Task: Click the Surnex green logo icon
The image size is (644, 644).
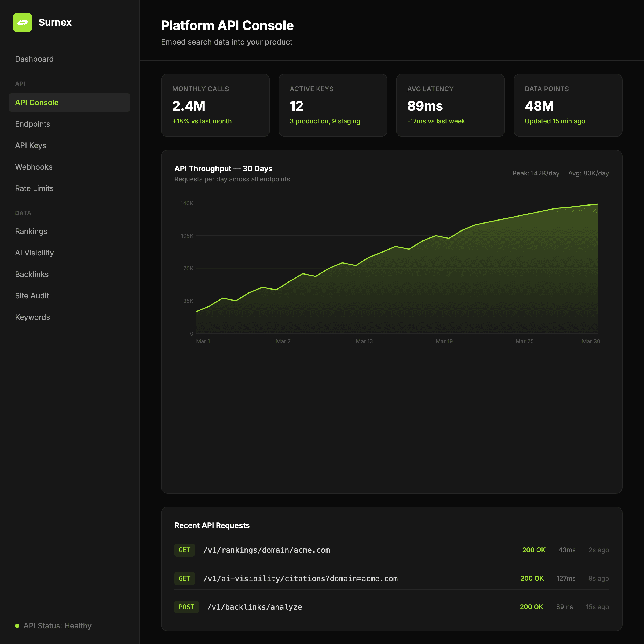Action: (x=22, y=22)
